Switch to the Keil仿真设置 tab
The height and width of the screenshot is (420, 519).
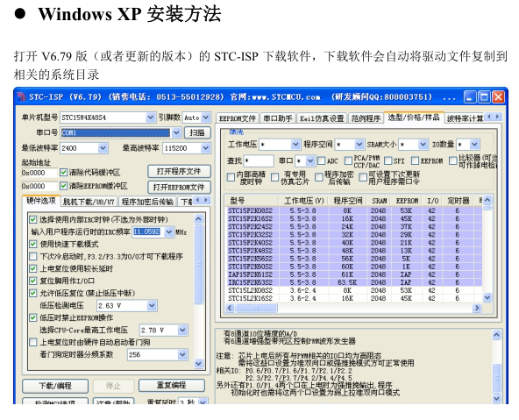(322, 118)
